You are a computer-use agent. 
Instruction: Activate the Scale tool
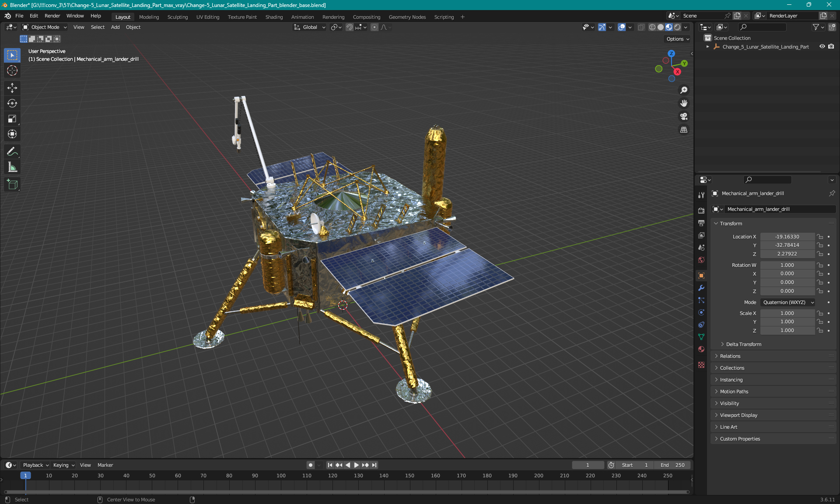[x=12, y=119]
